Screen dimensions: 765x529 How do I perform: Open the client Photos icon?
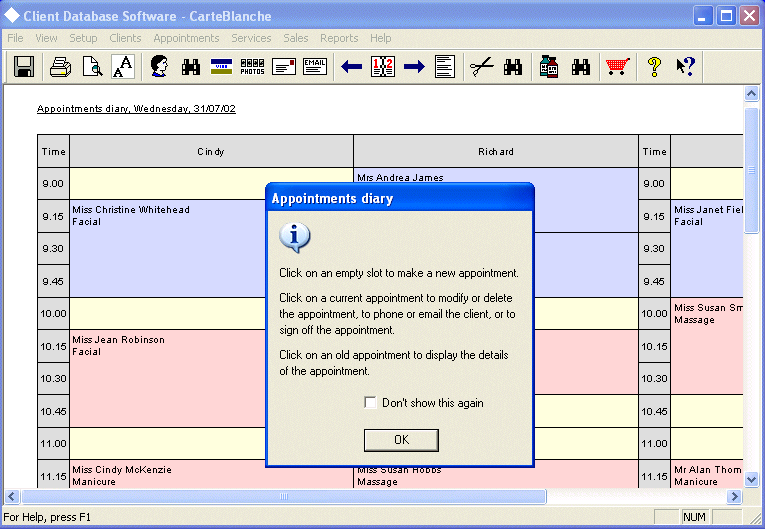click(253, 67)
